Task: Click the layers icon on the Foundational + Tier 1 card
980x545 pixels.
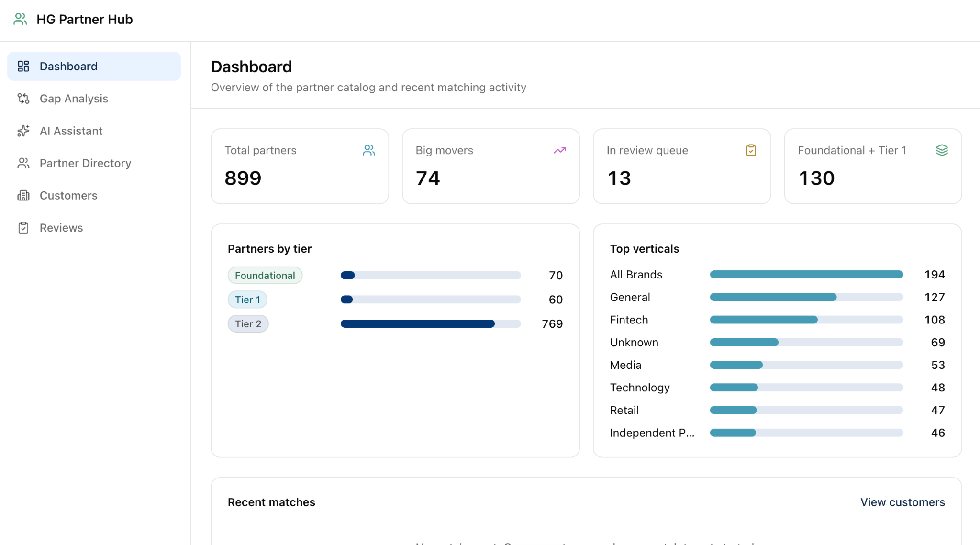Action: click(942, 150)
